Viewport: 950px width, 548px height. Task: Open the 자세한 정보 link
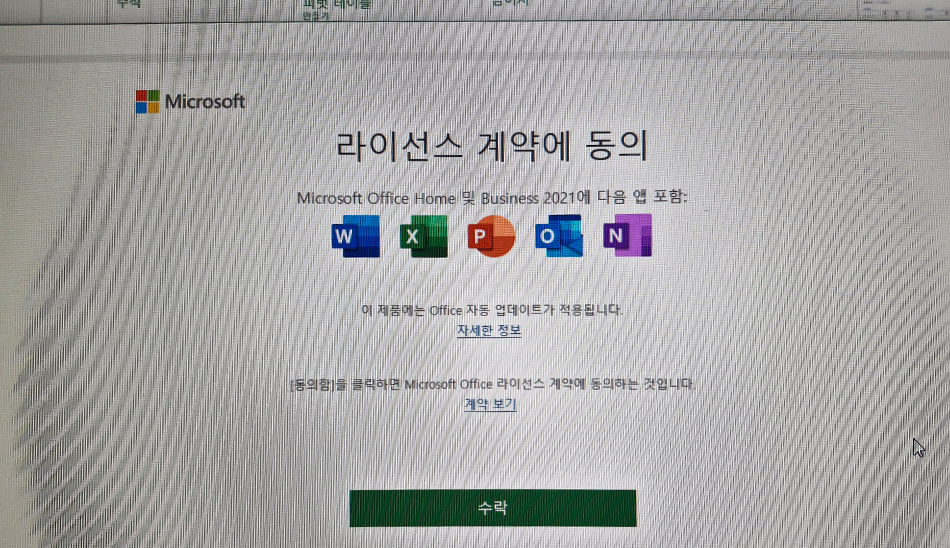489,330
